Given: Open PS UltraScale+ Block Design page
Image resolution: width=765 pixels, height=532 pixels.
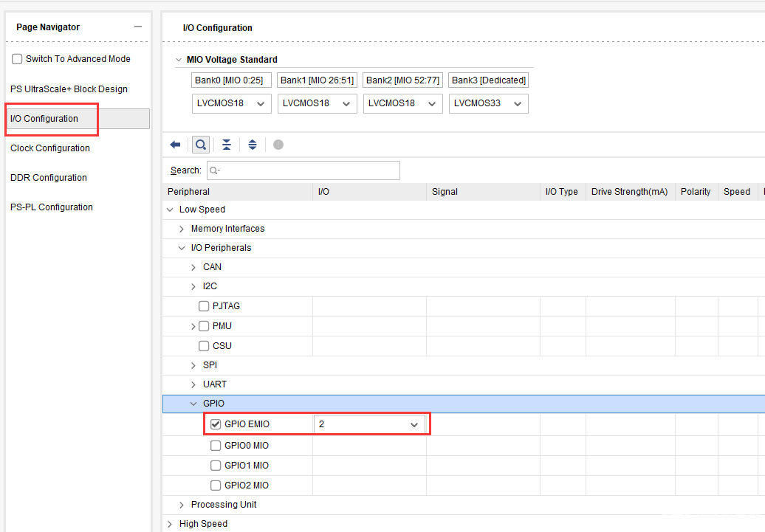Looking at the screenshot, I should point(69,89).
